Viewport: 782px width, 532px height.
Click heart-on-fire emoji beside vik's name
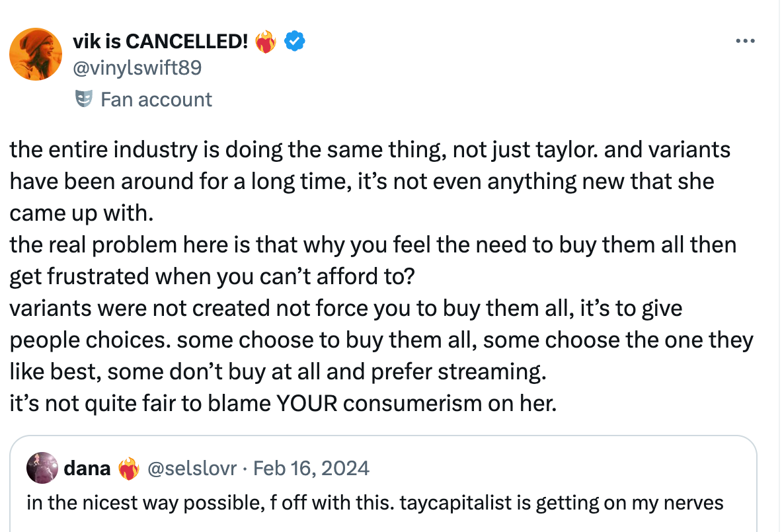click(x=266, y=43)
